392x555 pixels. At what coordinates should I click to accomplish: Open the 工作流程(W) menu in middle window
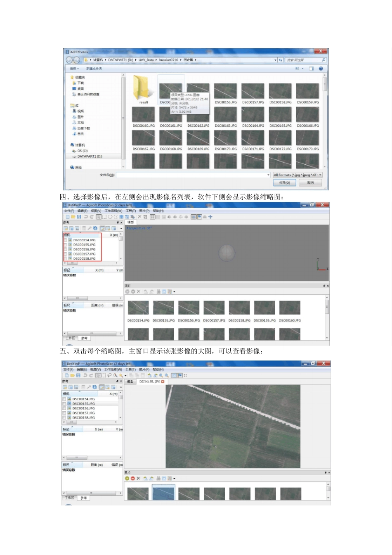[113, 211]
